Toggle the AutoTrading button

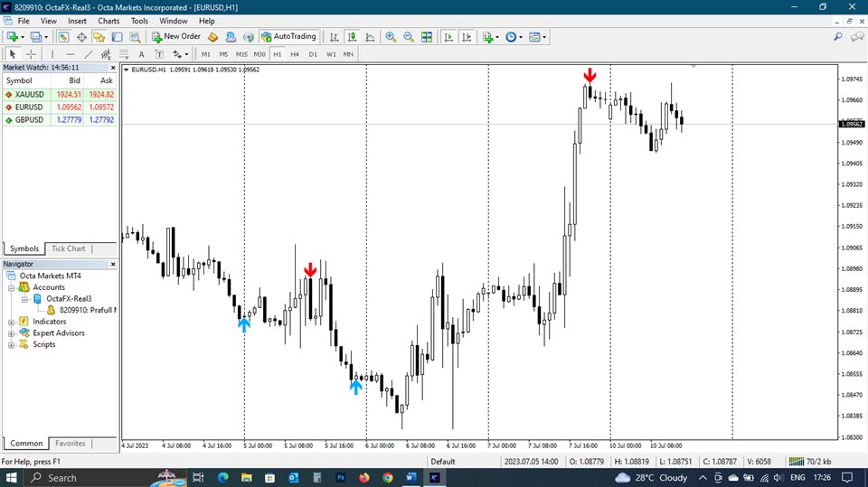pos(288,37)
